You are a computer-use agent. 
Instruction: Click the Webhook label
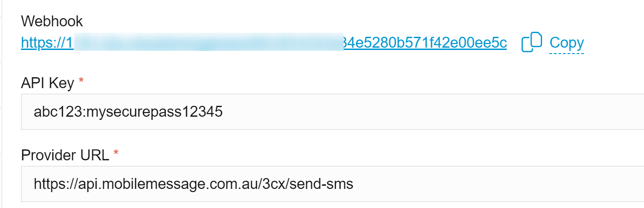point(52,21)
